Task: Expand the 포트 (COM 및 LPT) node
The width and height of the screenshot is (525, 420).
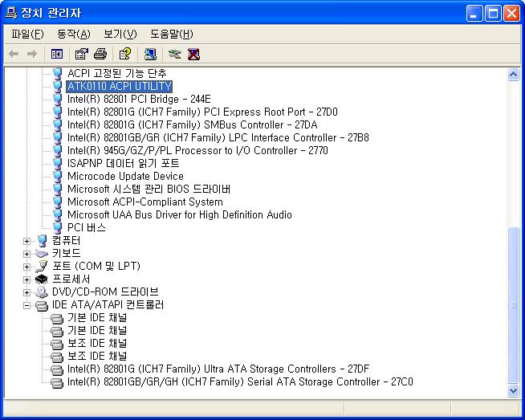Action: click(26, 267)
